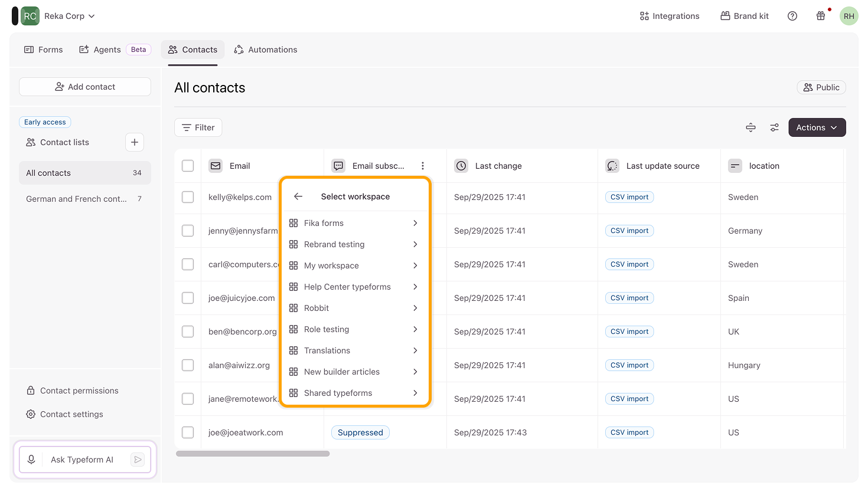868x492 pixels.
Task: Open the Filter button
Action: pos(198,127)
